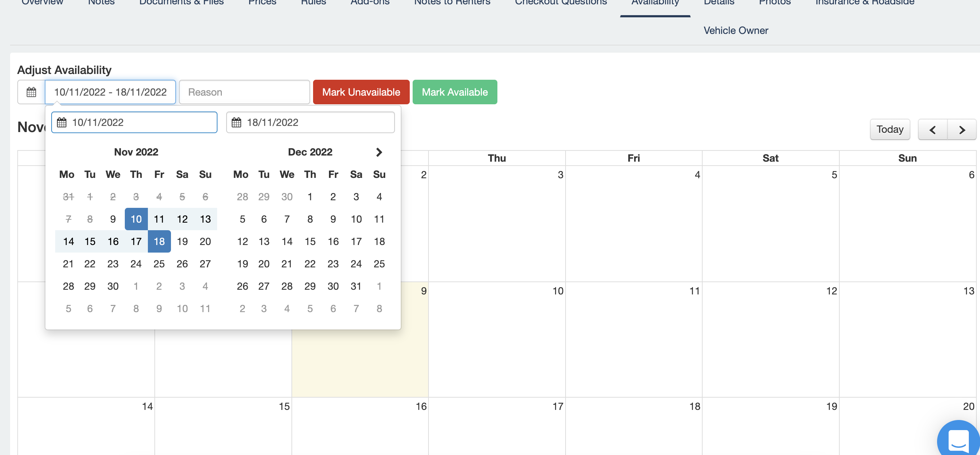Select November 25 in date picker
This screenshot has width=980, height=455.
[159, 264]
